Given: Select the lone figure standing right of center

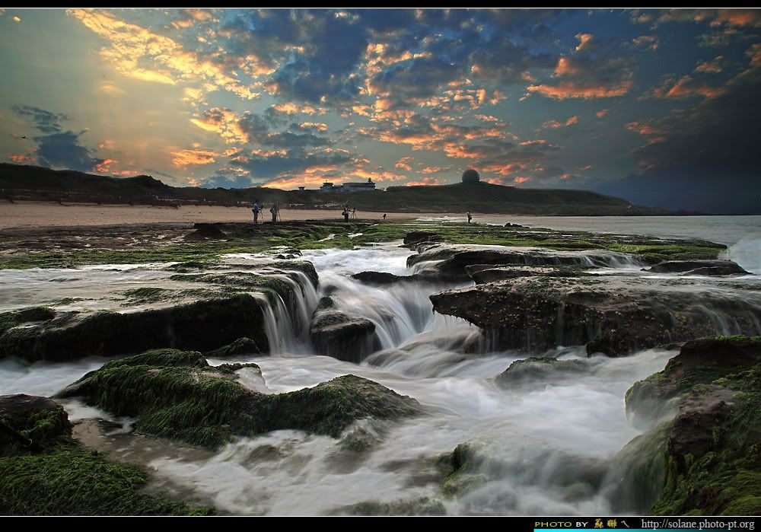Looking at the screenshot, I should (469, 217).
